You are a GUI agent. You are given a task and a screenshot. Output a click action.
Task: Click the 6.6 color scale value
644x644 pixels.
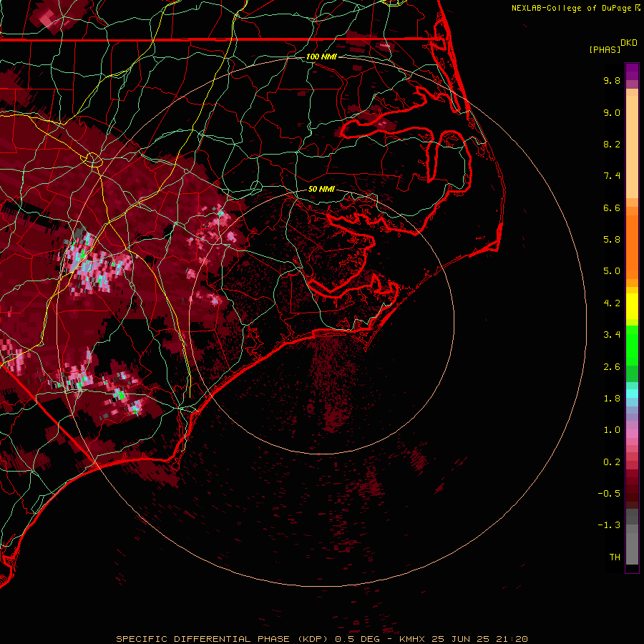[612, 208]
